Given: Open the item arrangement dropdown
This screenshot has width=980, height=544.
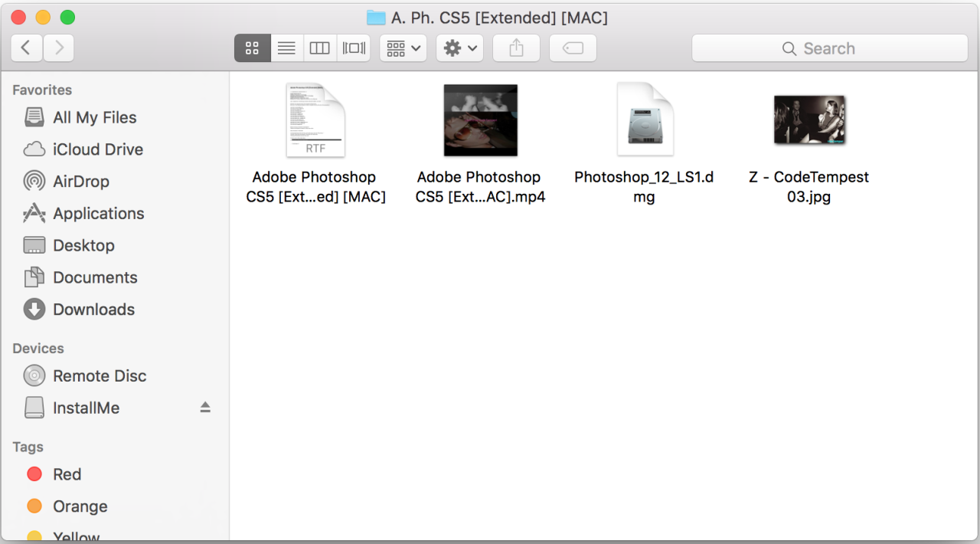Looking at the screenshot, I should [403, 48].
